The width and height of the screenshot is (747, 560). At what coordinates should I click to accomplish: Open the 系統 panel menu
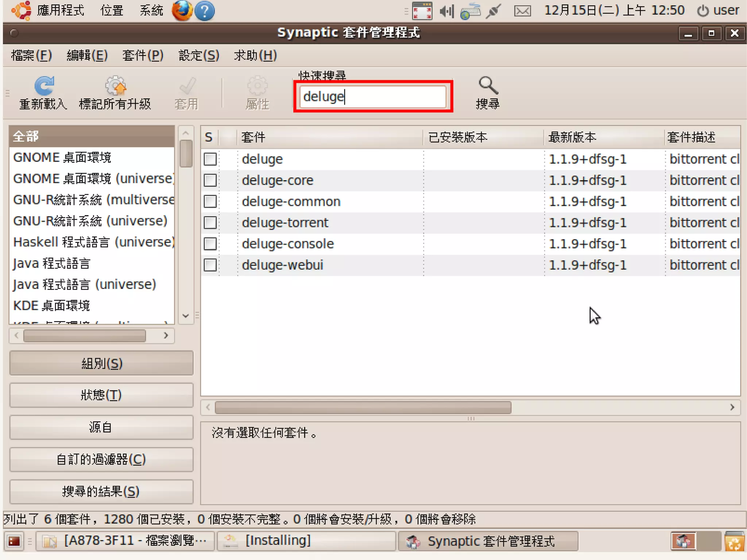(151, 10)
